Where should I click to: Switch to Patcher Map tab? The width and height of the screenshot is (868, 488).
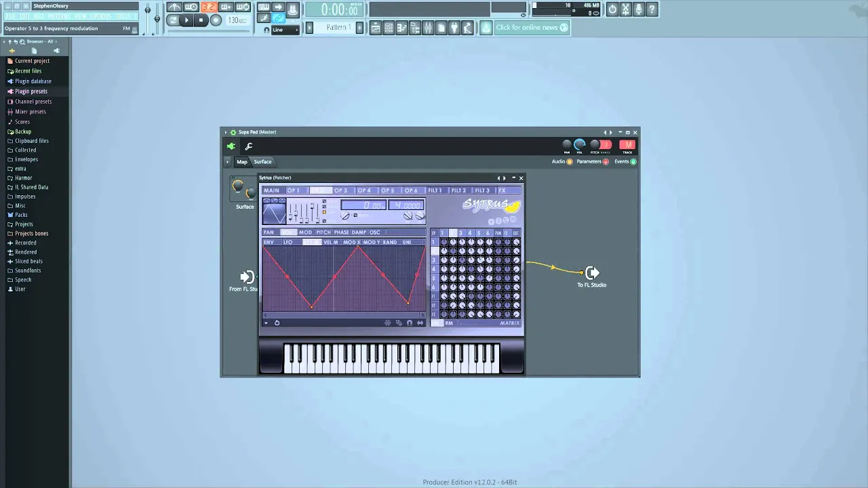pos(242,162)
